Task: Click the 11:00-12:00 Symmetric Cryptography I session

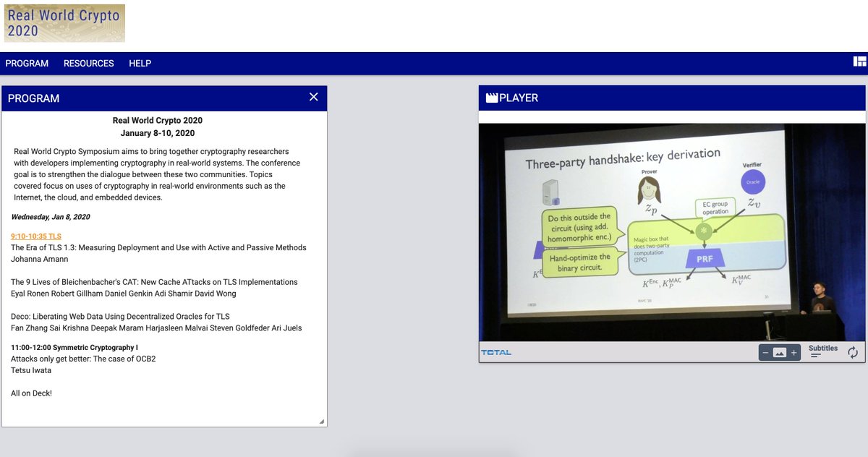Action: pyautogui.click(x=75, y=348)
